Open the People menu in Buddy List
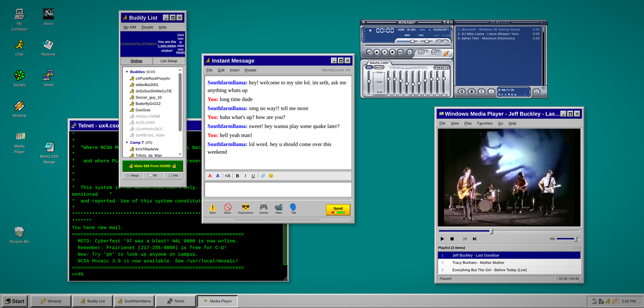The image size is (644, 308). pyautogui.click(x=147, y=27)
